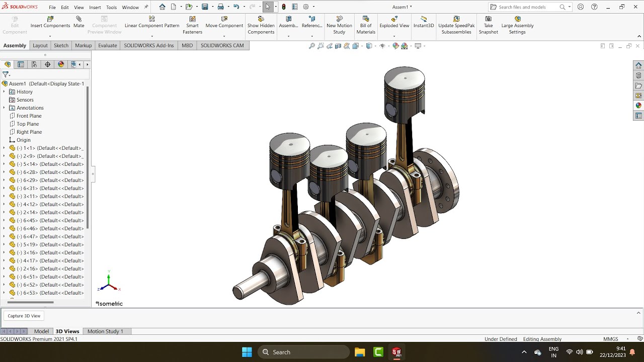This screenshot has width=644, height=362.
Task: Click the Windows Start button
Action: 247,352
